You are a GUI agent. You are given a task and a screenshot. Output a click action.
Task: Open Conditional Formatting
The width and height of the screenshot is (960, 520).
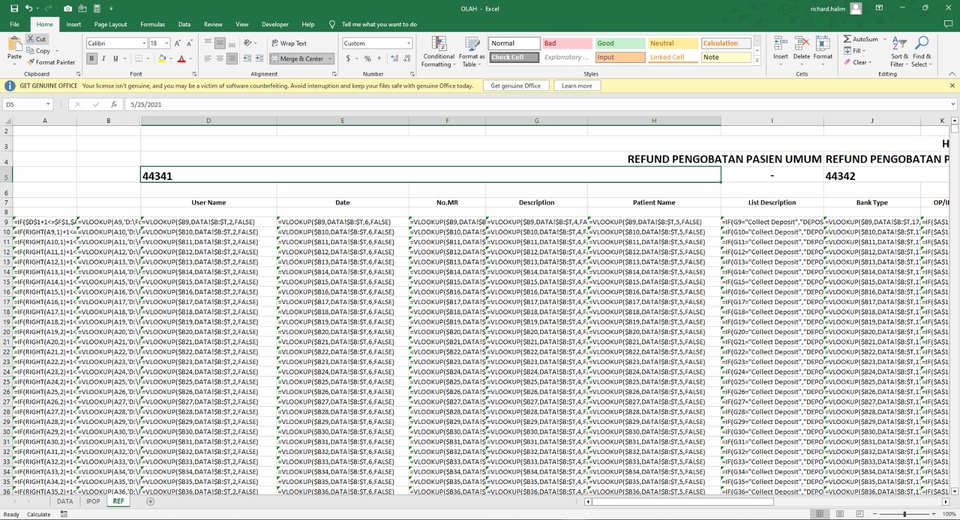[438, 52]
